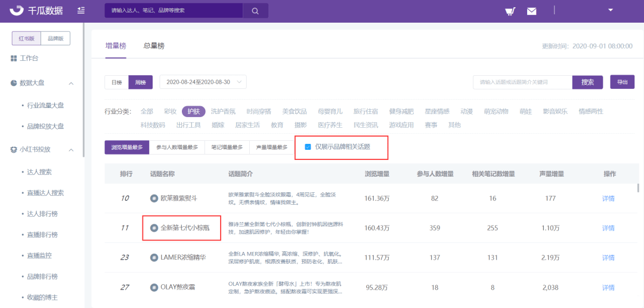
Task: Click the search magnifier icon
Action: point(255,11)
